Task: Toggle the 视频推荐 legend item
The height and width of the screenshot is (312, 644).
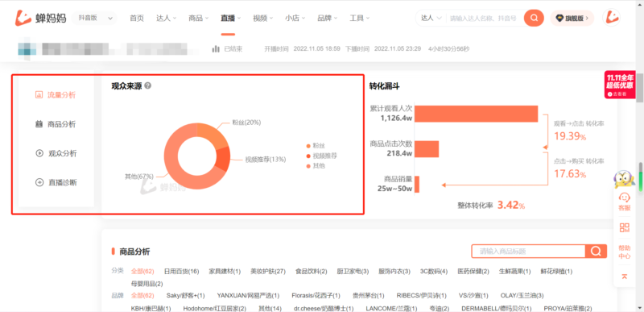Action: point(322,156)
